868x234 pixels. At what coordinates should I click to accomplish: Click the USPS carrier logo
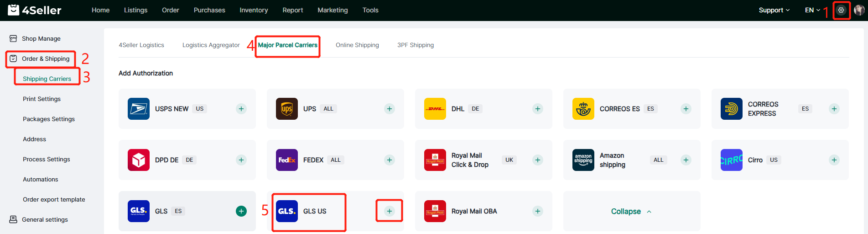click(x=139, y=109)
